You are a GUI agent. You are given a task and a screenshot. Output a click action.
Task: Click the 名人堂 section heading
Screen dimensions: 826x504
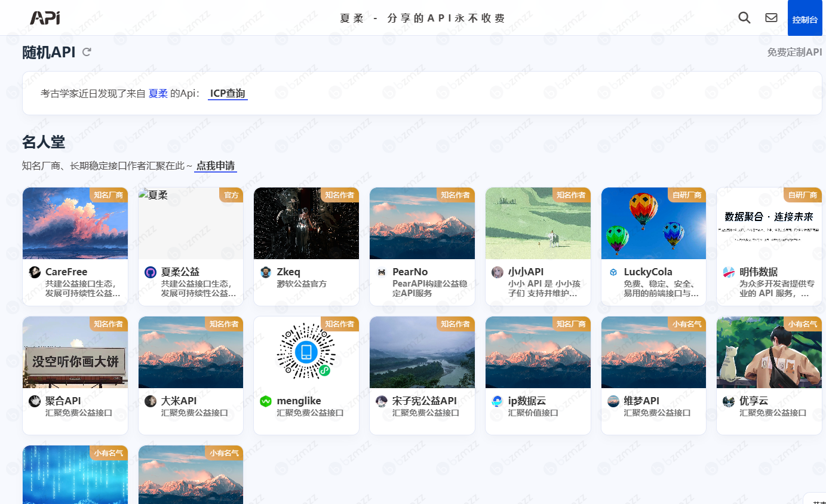pyautogui.click(x=44, y=142)
